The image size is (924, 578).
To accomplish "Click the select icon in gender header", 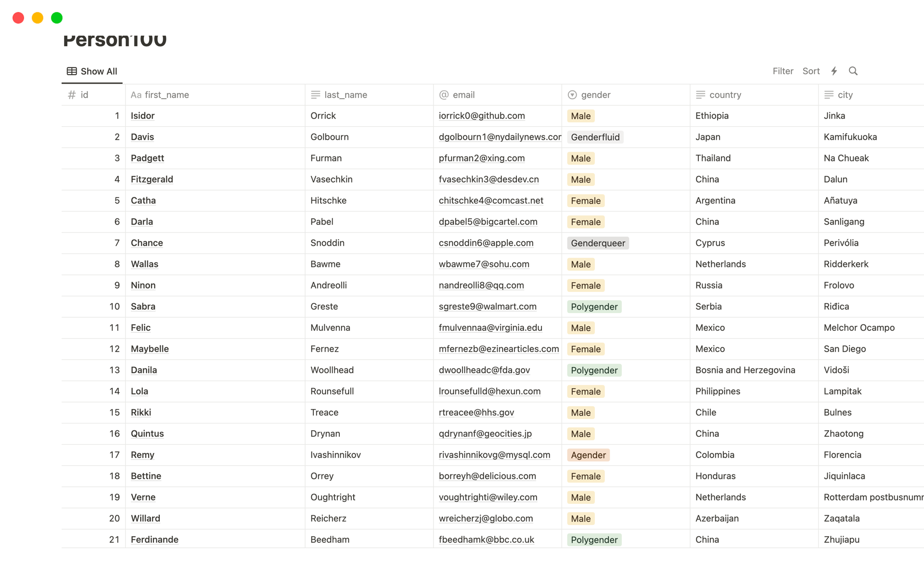I will 572,95.
